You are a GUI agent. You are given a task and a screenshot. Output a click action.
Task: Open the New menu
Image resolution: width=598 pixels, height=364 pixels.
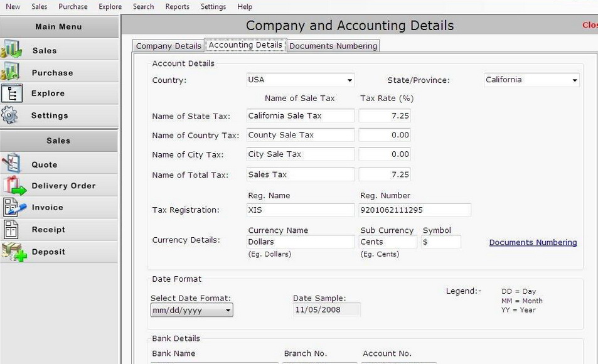[13, 6]
